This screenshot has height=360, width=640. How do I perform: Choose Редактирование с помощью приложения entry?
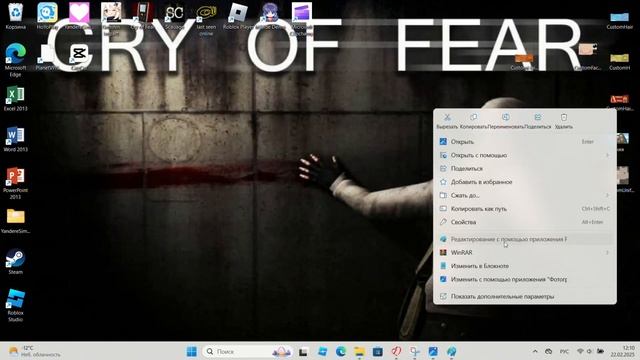pos(524,239)
